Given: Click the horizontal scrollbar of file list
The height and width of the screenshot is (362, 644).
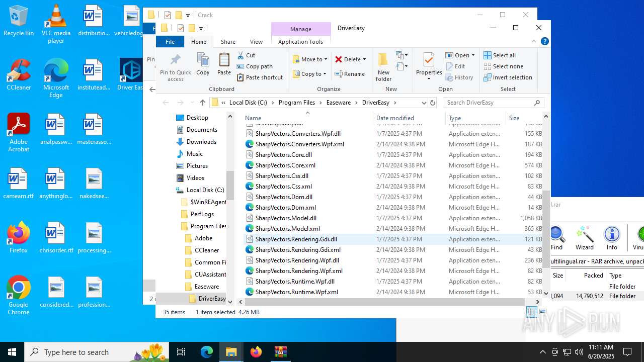Looking at the screenshot, I should [385, 302].
